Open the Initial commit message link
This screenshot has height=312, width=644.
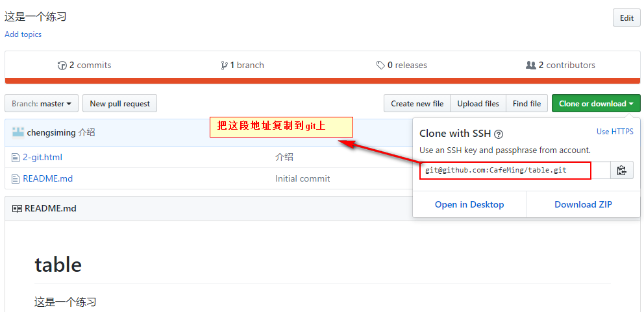point(303,178)
